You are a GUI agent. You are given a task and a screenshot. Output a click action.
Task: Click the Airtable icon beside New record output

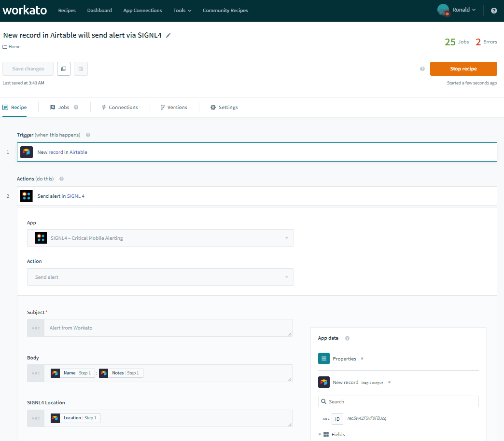323,382
